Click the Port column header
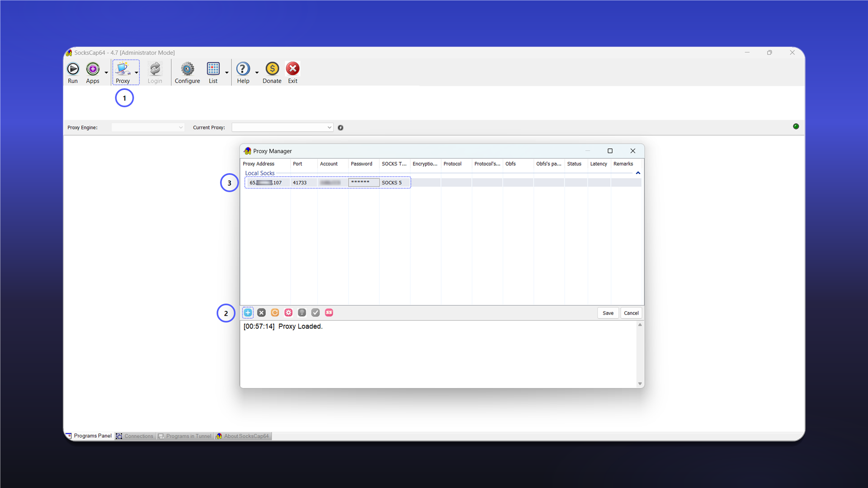Image resolution: width=868 pixels, height=488 pixels. click(x=304, y=164)
